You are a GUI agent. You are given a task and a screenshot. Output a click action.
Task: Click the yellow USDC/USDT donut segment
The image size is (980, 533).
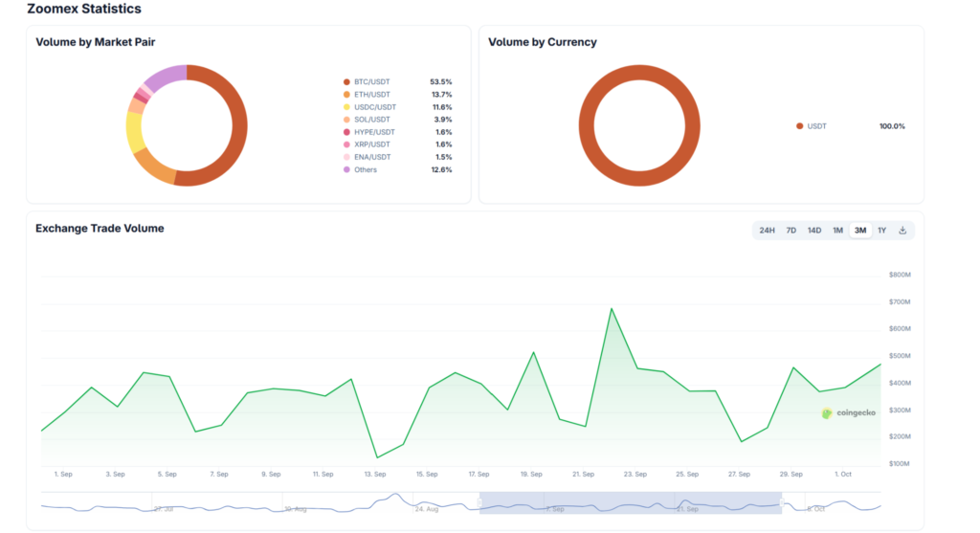134,131
